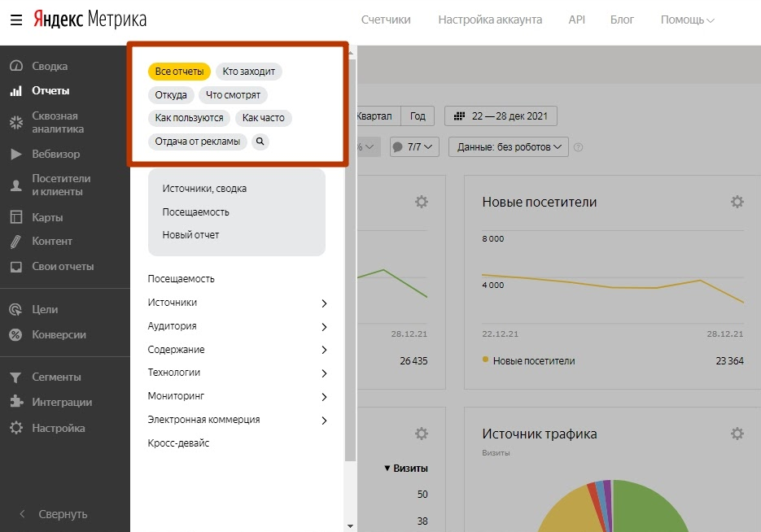Expand the Содержание report group
The width and height of the screenshot is (761, 532).
click(x=238, y=350)
